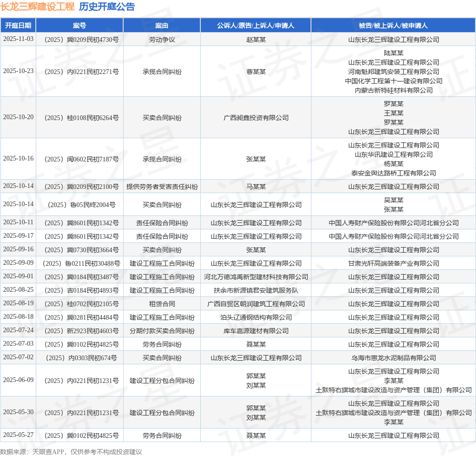Image resolution: width=476 pixels, height=456 pixels.
Task: Click the title 长龙三辉建设工程
Action: [37, 7]
